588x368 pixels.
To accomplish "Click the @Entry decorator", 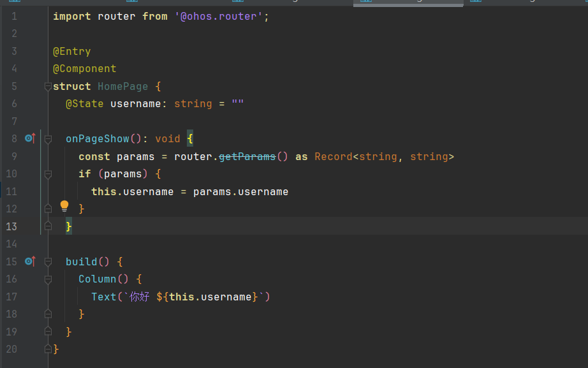I will click(71, 52).
